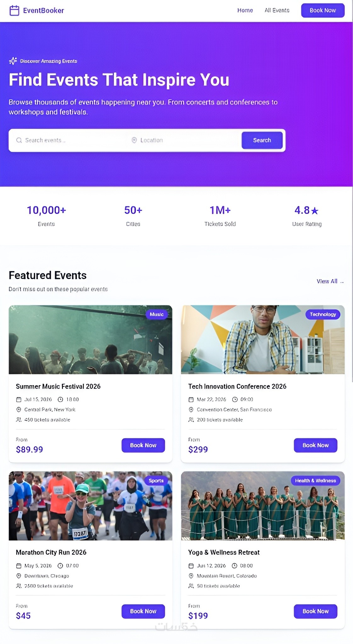Follow the View All link for featured events

tap(330, 281)
